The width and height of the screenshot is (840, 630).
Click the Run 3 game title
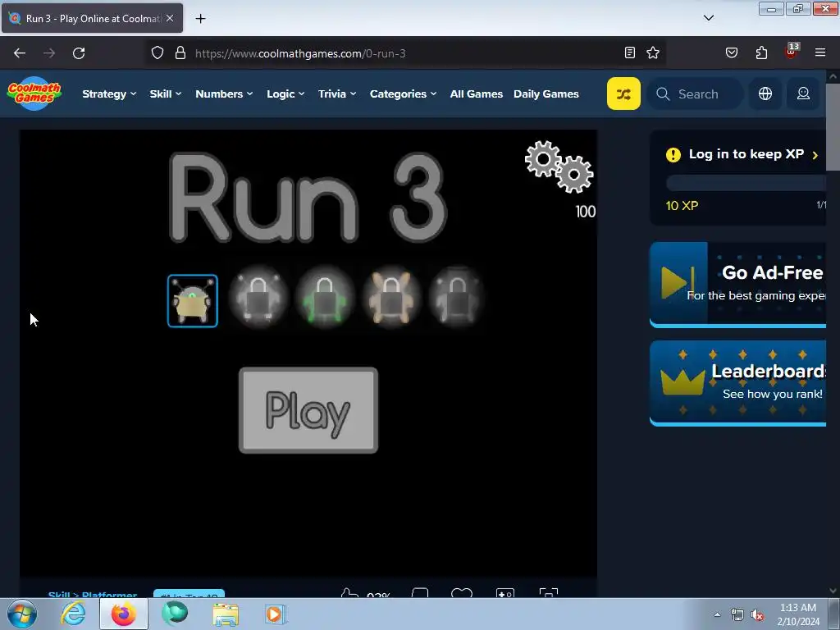(308, 198)
